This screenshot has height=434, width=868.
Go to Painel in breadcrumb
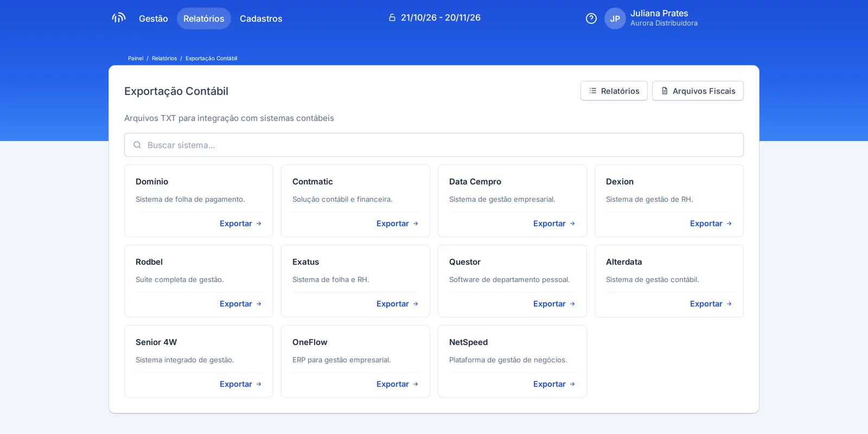(136, 58)
